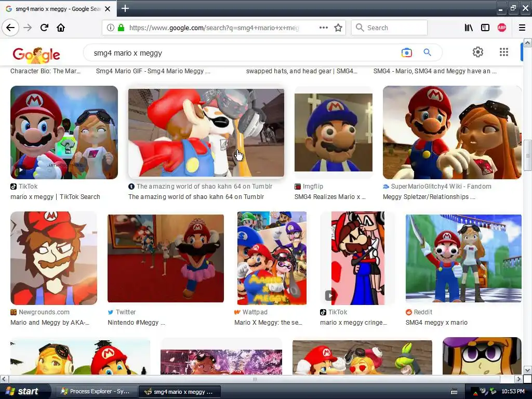The image size is (532, 399).
Task: Open the Imgflip blue-cap Mario thumbnail
Action: [x=333, y=132]
